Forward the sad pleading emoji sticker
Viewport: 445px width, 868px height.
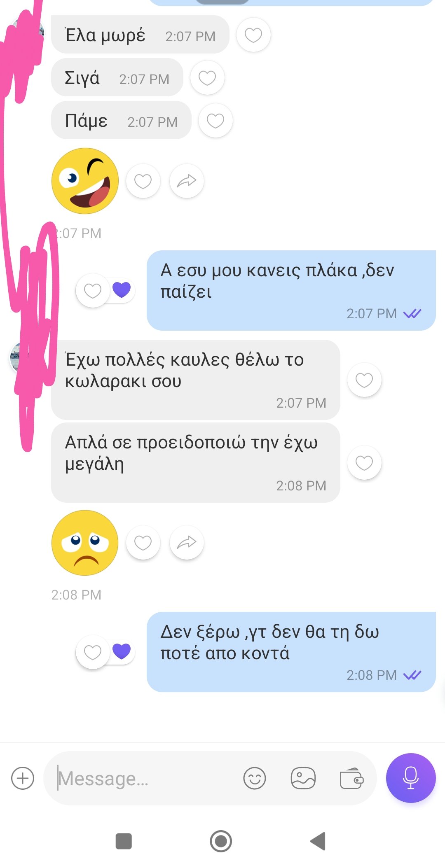[x=187, y=543]
